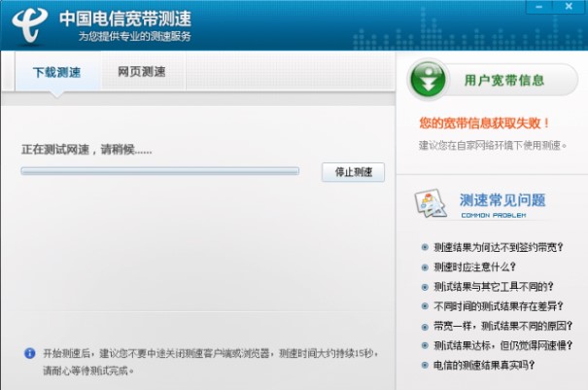The image size is (588, 390).
Task: Open FAQ 带宽一样,测试结果不同的原因?
Action: 502,326
